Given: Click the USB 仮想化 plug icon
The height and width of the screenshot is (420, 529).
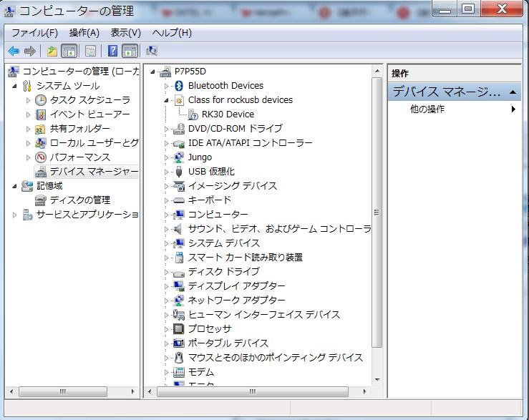Looking at the screenshot, I should [179, 172].
